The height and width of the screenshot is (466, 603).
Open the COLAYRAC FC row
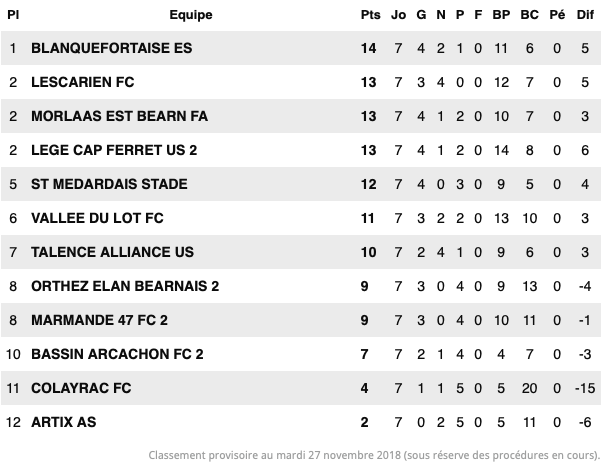click(301, 388)
